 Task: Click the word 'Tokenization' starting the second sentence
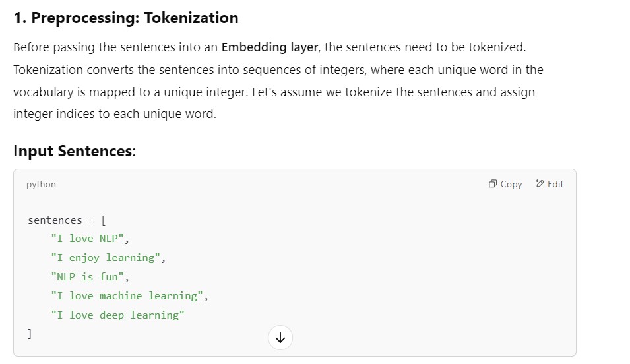[47, 70]
